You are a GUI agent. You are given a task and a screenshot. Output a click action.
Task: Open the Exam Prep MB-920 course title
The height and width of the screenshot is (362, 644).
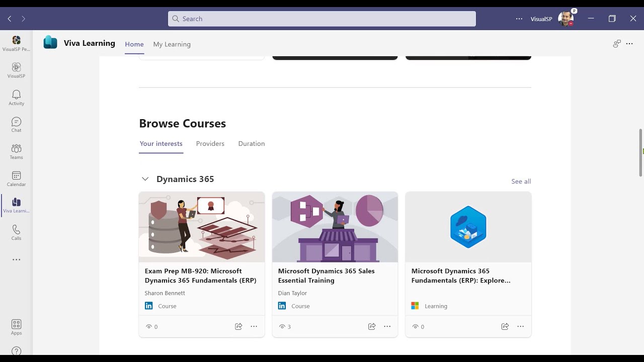(x=201, y=276)
